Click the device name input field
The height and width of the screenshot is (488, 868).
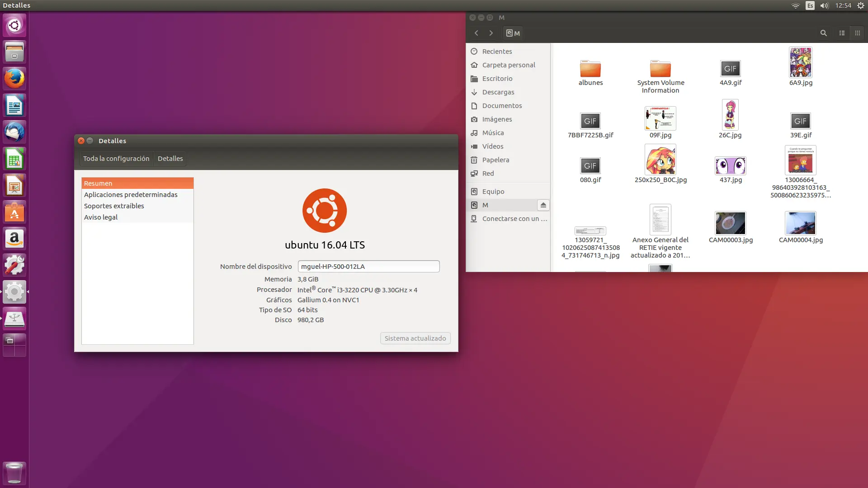(368, 266)
